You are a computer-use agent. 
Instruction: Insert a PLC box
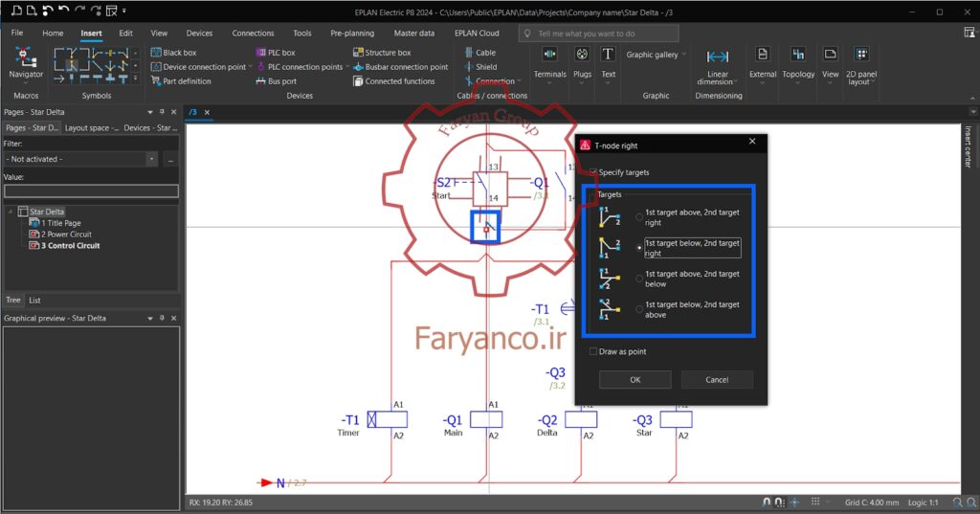(x=276, y=53)
